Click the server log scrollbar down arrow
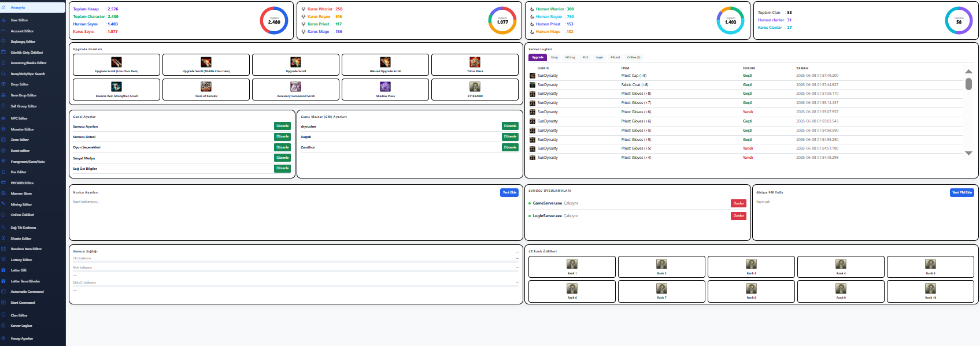 [x=968, y=153]
